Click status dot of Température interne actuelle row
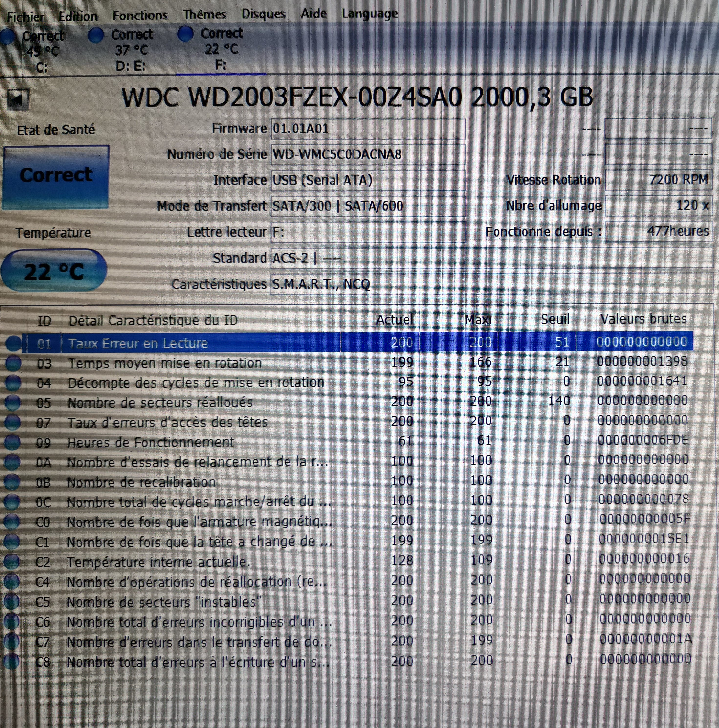The width and height of the screenshot is (719, 728). coord(12,562)
